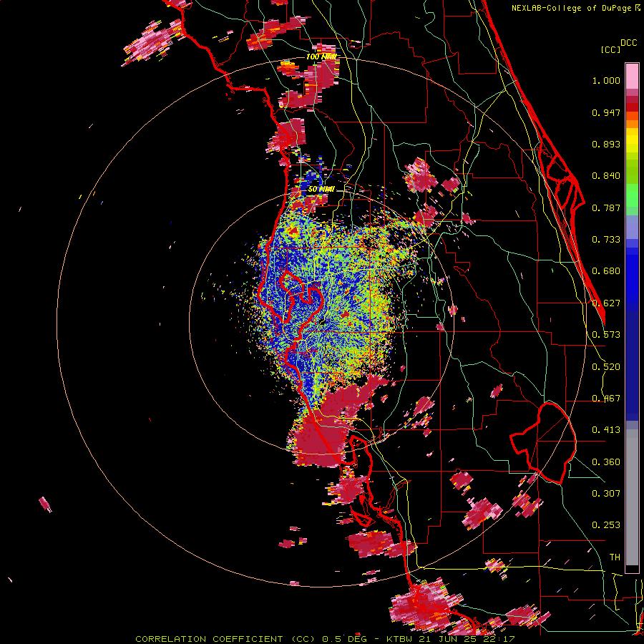Click the yellow segment of the color bar

coord(632,140)
